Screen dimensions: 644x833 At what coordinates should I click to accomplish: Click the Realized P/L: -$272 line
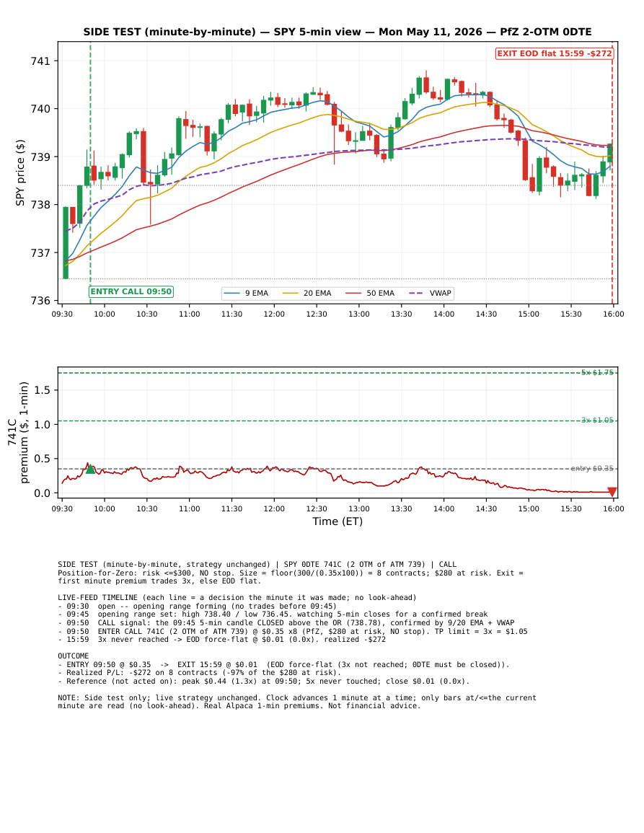pyautogui.click(x=199, y=673)
